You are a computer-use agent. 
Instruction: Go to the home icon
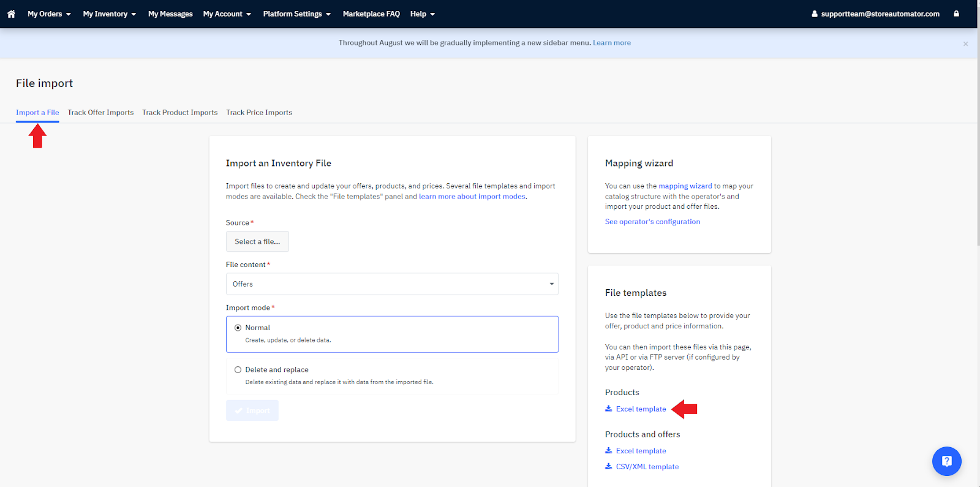point(11,13)
